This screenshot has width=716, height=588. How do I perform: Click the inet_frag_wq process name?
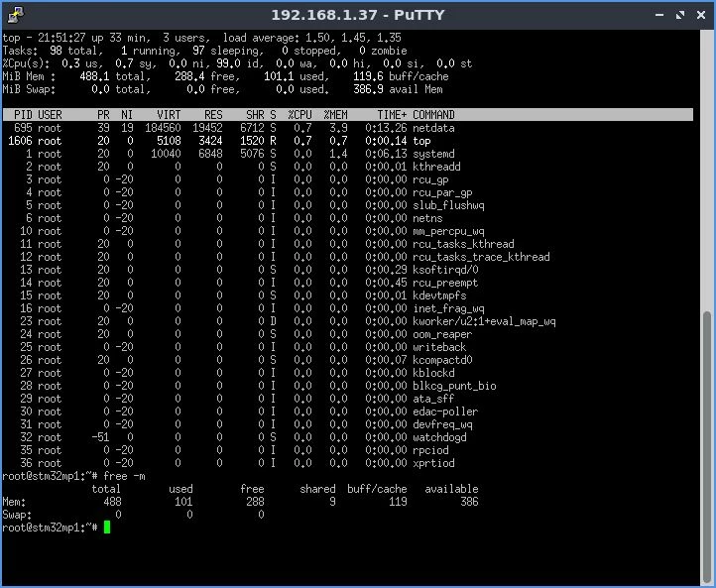[x=448, y=308]
